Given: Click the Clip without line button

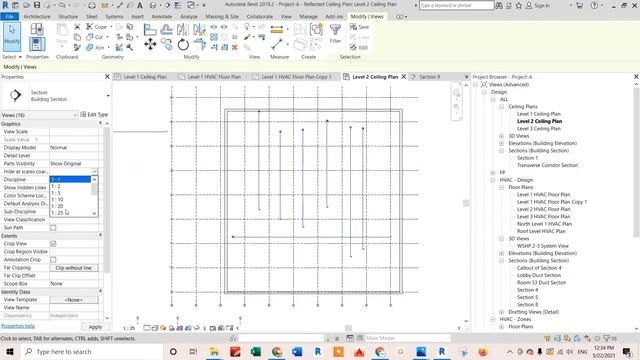Looking at the screenshot, I should click(74, 268).
